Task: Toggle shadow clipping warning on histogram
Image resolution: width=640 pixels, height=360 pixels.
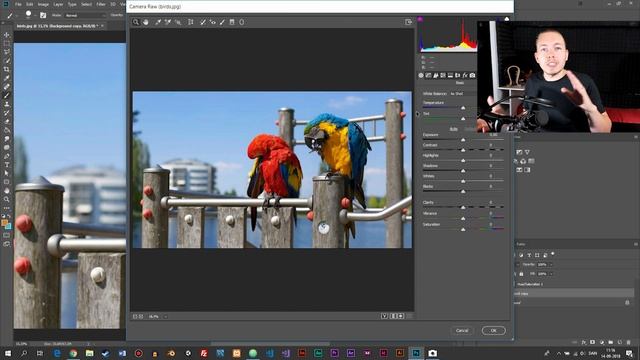Action: 420,19
